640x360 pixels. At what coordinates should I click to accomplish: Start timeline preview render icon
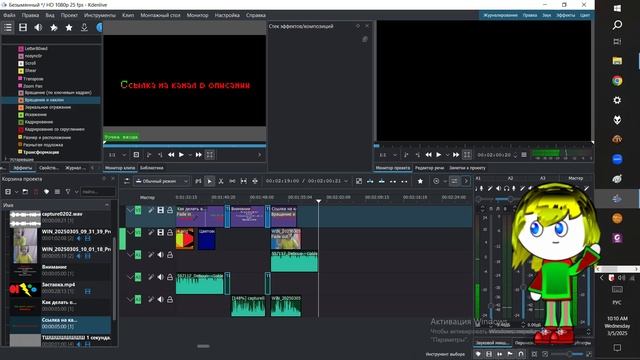[x=436, y=181]
